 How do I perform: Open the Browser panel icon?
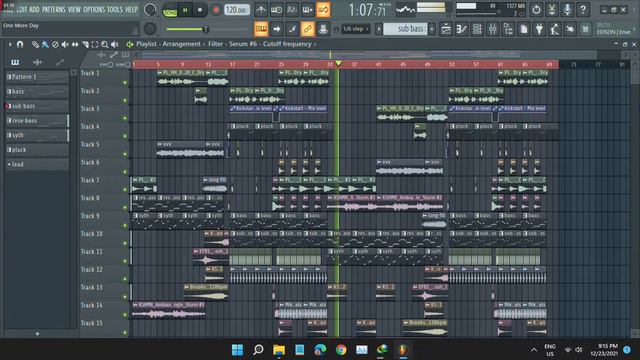508,29
